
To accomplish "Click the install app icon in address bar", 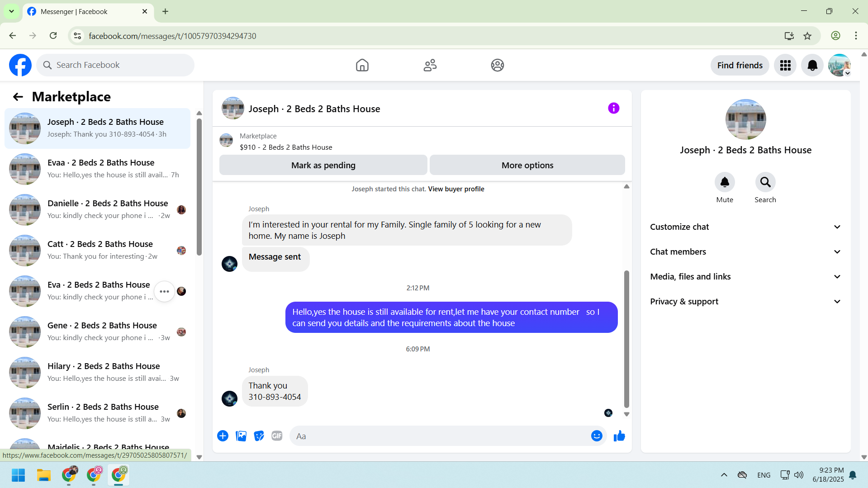I will click(789, 36).
